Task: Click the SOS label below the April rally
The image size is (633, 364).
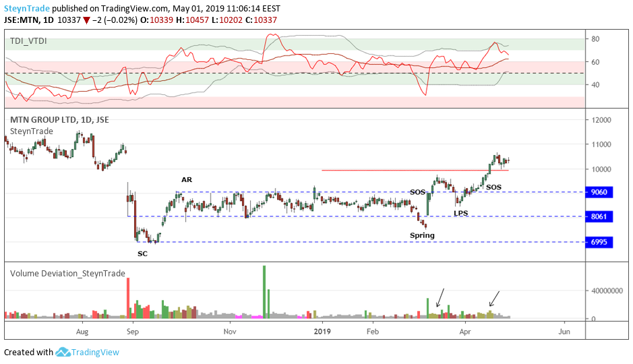Action: 493,187
